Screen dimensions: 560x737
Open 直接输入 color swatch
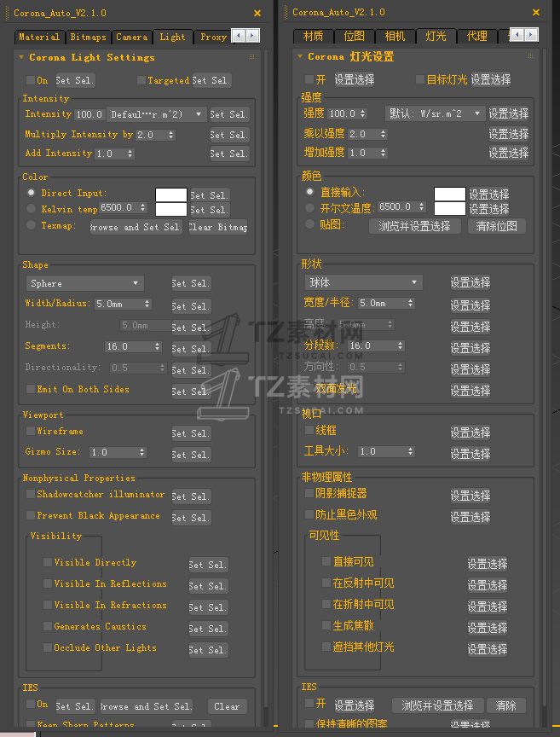point(449,194)
